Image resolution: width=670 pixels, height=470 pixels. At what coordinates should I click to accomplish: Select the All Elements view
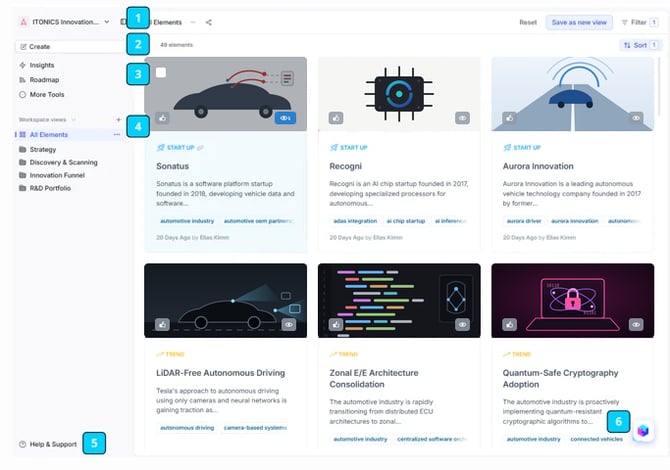click(49, 135)
